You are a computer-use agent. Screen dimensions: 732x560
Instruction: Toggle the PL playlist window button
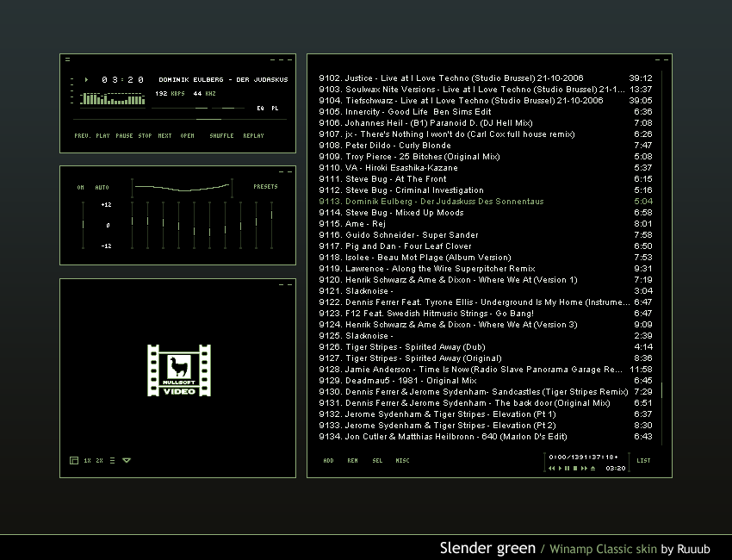[275, 109]
